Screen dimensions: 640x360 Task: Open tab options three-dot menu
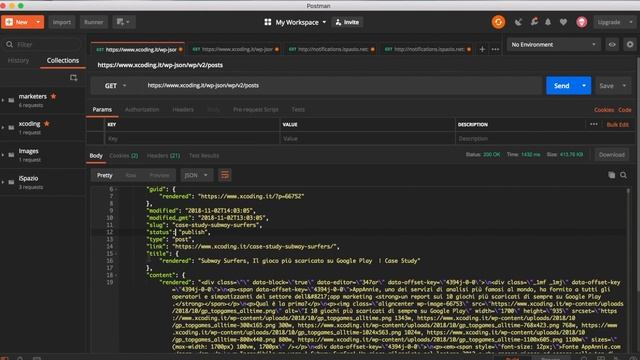(x=495, y=49)
